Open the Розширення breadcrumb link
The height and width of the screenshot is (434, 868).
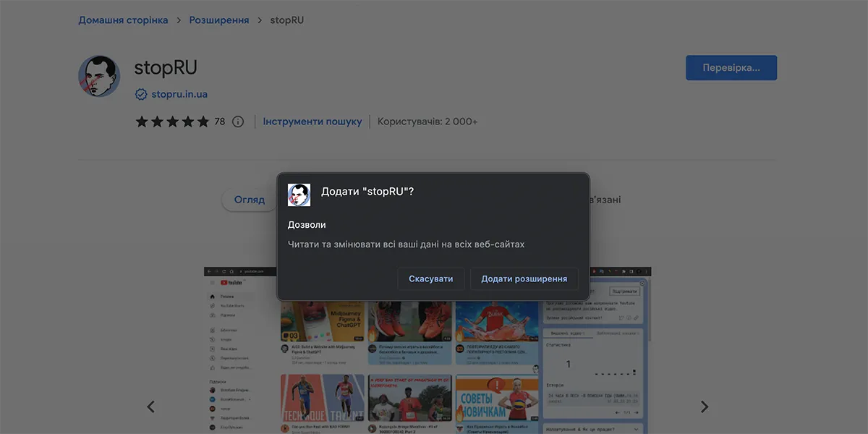coord(219,20)
